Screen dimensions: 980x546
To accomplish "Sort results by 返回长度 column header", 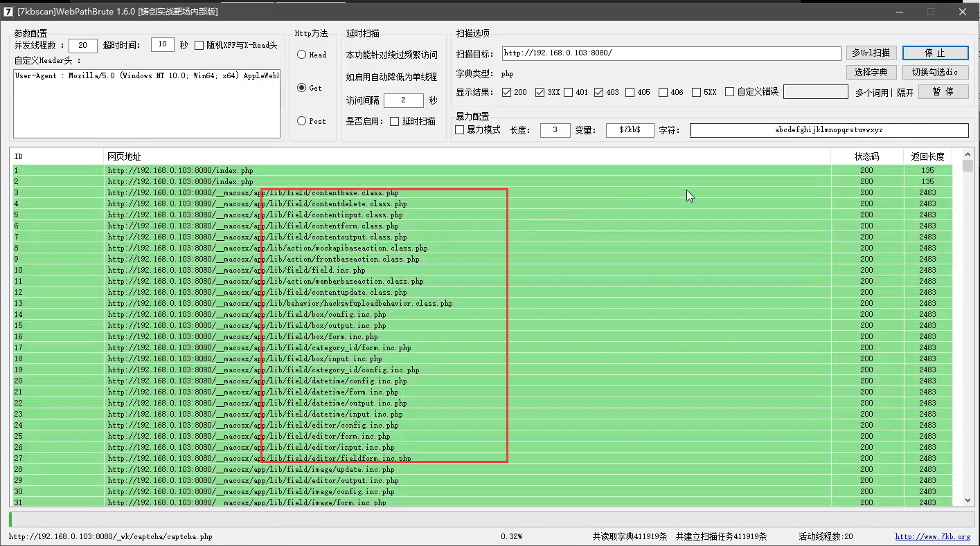I will pyautogui.click(x=927, y=156).
